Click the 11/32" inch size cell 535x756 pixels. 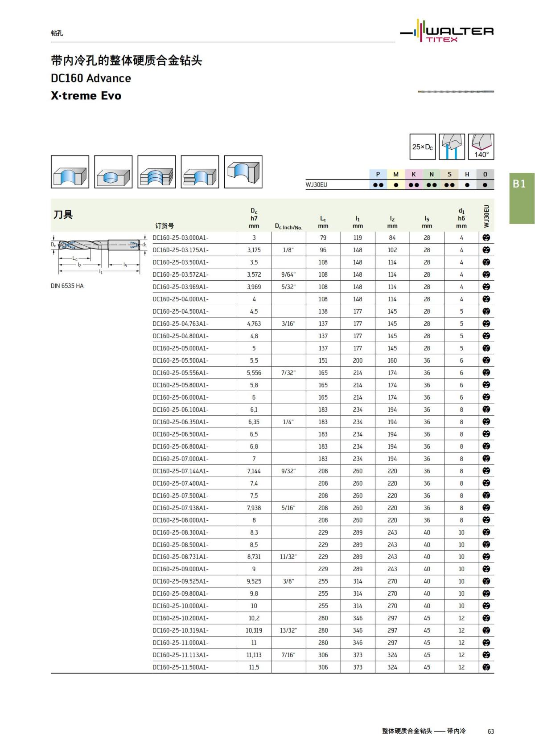(x=288, y=556)
